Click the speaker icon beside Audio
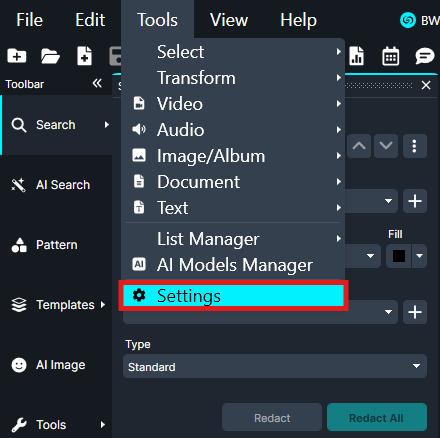This screenshot has height=438, width=440. tap(139, 129)
